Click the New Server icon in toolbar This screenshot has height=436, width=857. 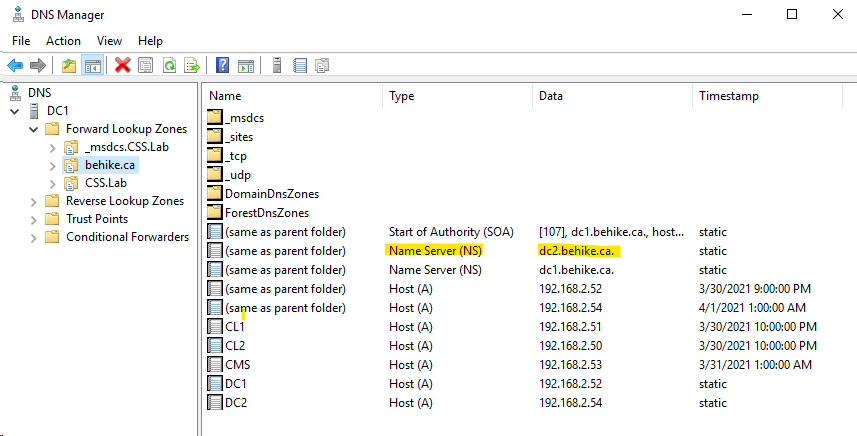click(x=277, y=65)
